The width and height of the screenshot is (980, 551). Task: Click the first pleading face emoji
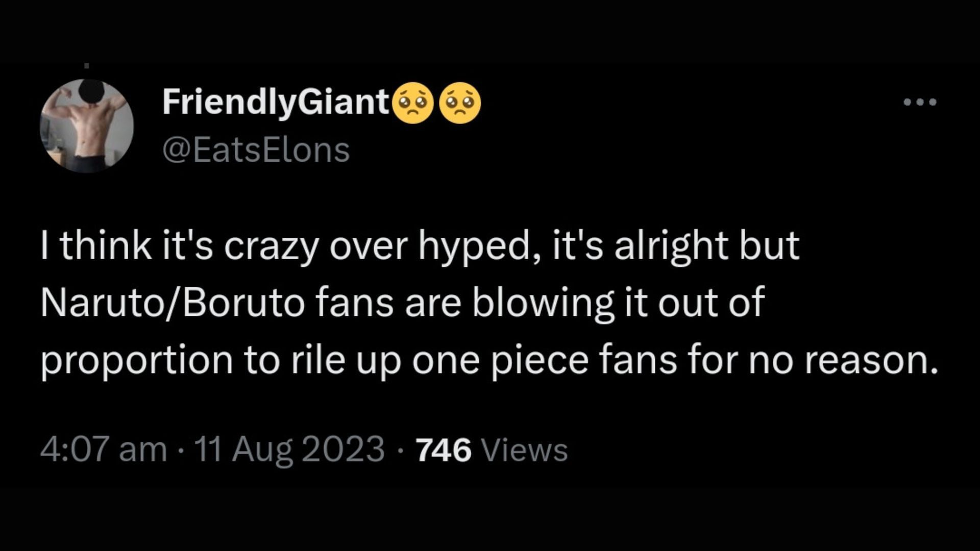pyautogui.click(x=413, y=103)
